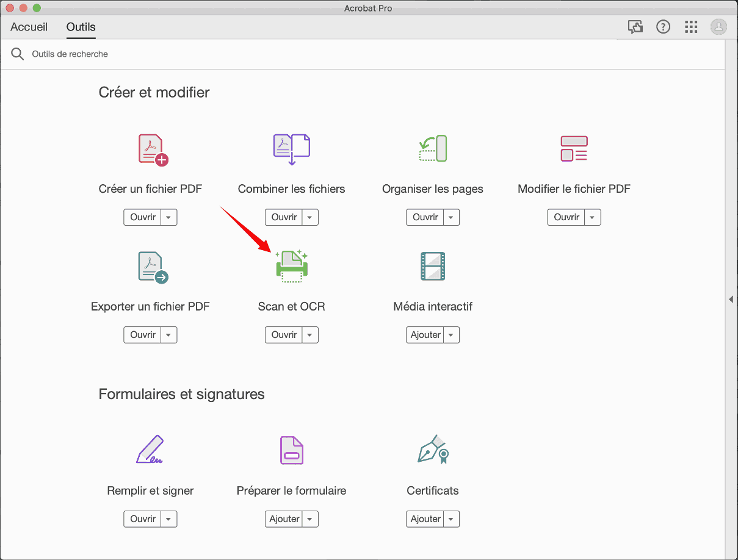738x560 pixels.
Task: Open dropdown arrow for Scan et OCR
Action: coord(310,335)
